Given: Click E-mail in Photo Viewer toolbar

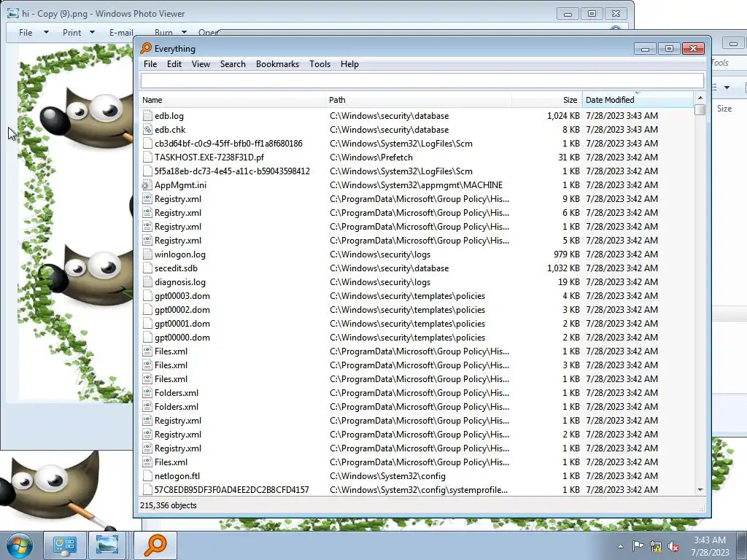Looking at the screenshot, I should (x=121, y=32).
